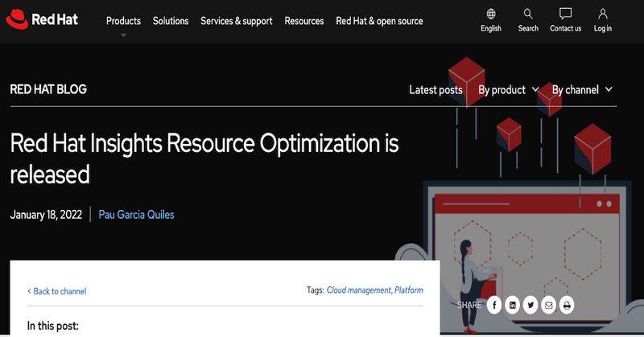Screen dimensions: 644x337
Task: Share post on LinkedIn
Action: tap(513, 305)
